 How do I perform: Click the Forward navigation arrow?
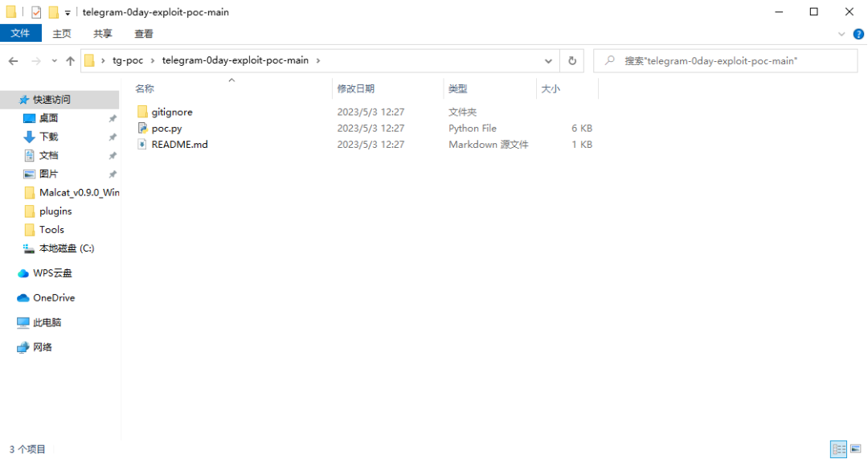tap(36, 61)
